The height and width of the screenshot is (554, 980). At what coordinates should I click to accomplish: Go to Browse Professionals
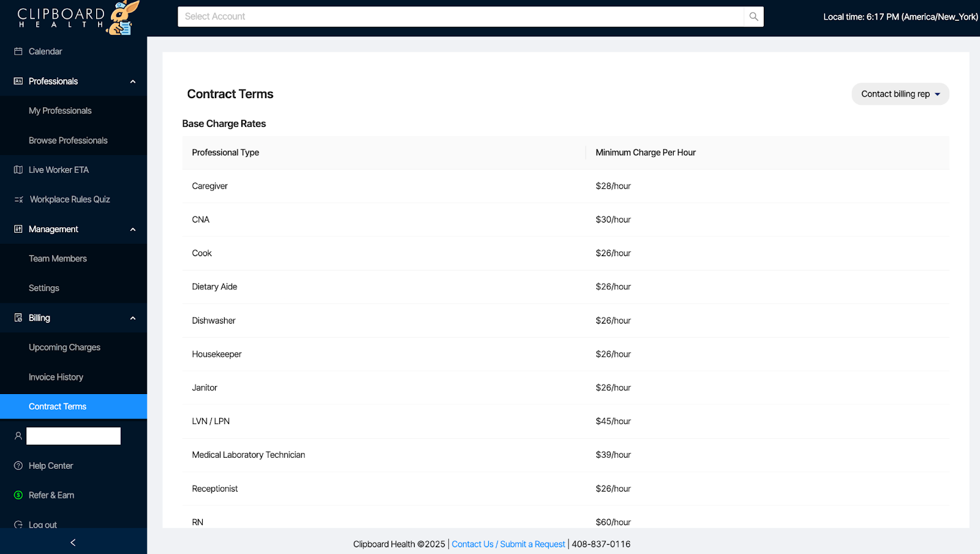click(68, 140)
